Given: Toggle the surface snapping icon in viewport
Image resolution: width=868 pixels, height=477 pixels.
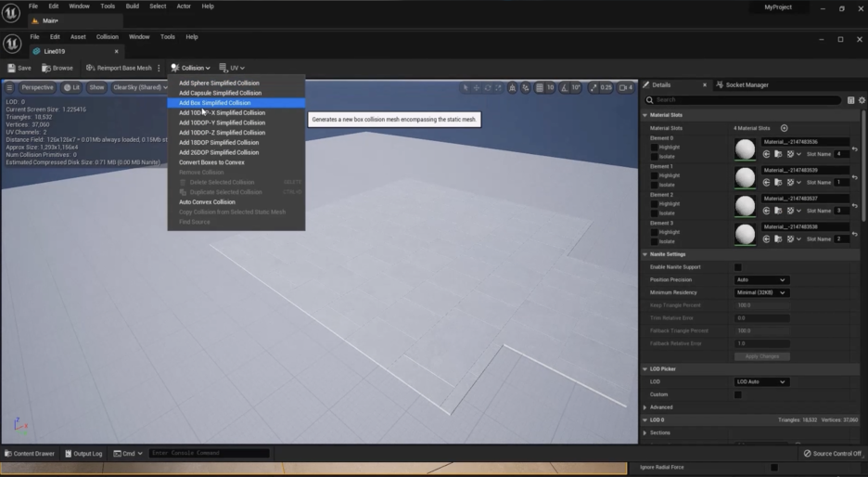Looking at the screenshot, I should pos(525,87).
